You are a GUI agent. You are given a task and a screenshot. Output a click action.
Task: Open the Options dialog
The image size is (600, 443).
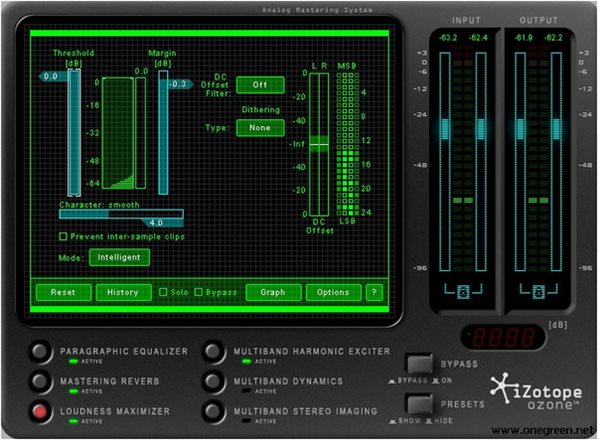[x=333, y=293]
